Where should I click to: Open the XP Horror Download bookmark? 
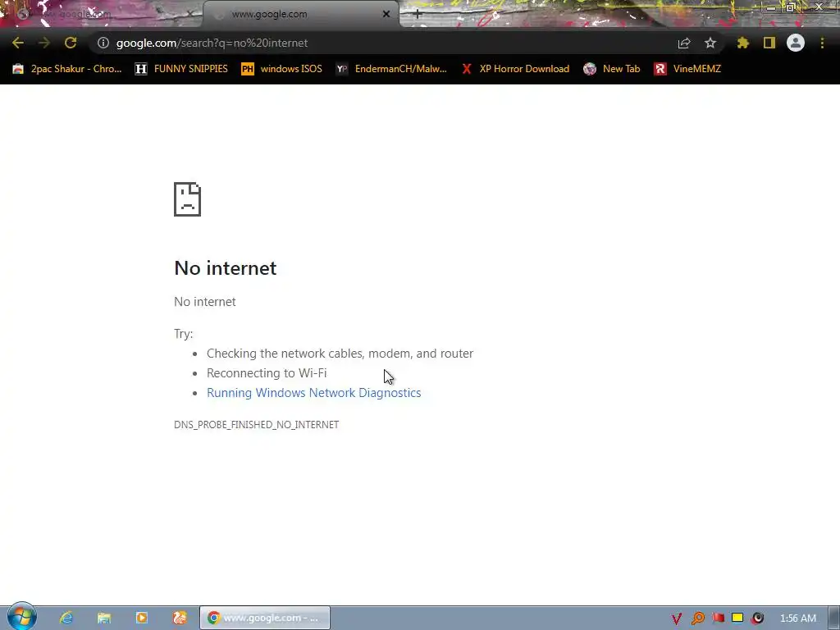516,69
